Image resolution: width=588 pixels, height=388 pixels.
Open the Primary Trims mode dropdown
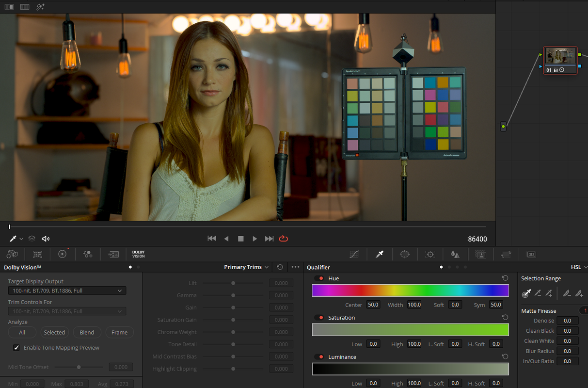[246, 267]
